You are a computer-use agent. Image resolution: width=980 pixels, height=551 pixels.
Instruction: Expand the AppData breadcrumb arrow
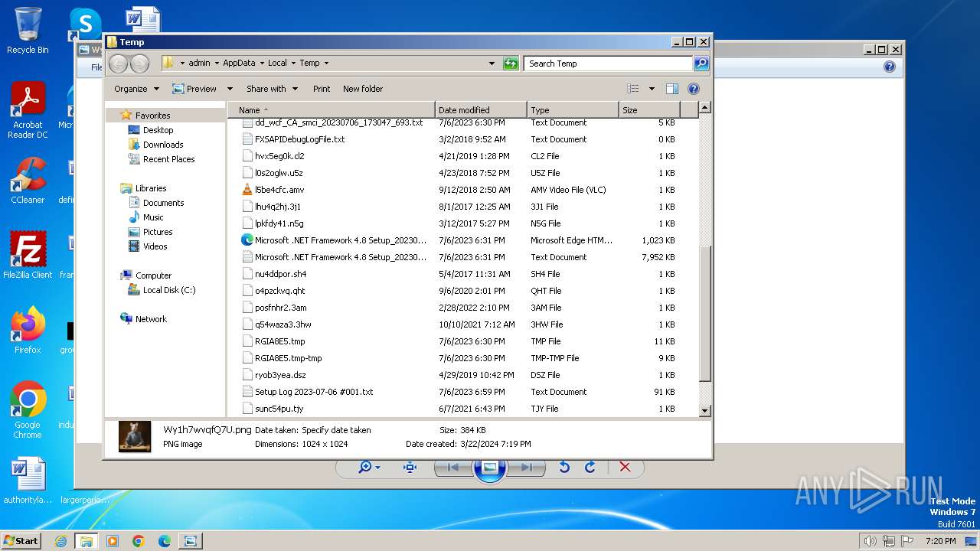(261, 64)
